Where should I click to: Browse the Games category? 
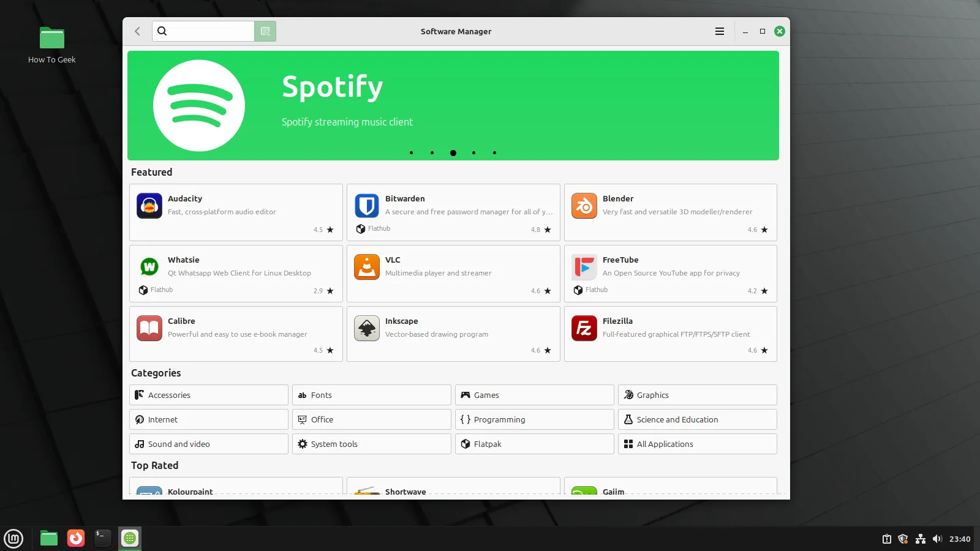coord(534,395)
